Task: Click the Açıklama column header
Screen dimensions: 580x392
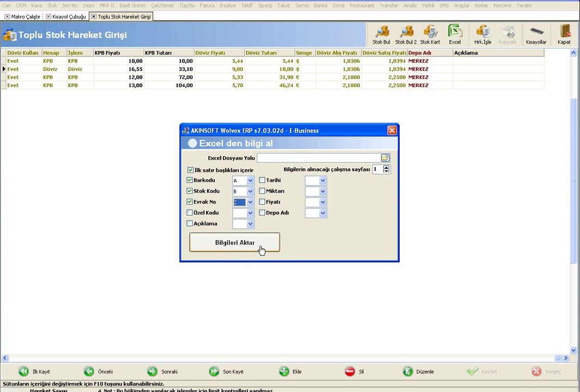Action: (499, 53)
